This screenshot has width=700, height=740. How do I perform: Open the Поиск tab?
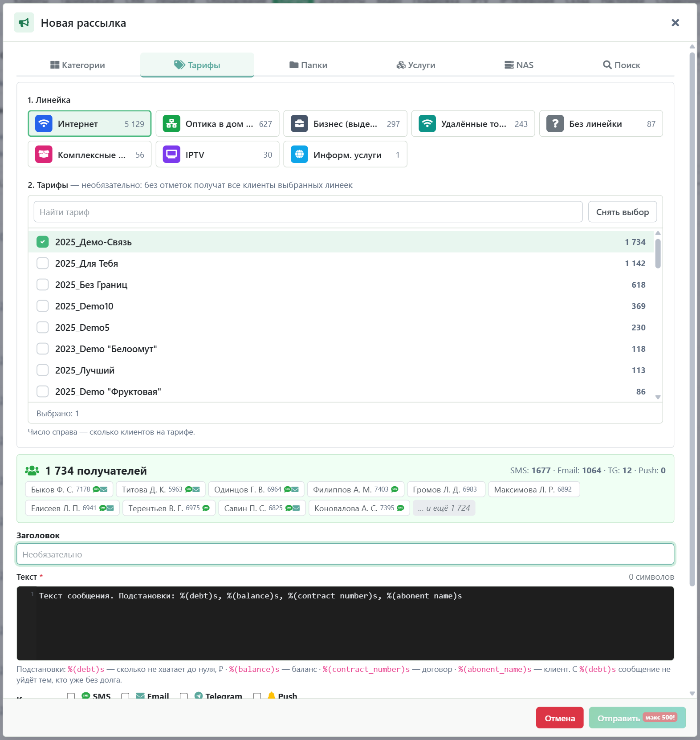[621, 65]
